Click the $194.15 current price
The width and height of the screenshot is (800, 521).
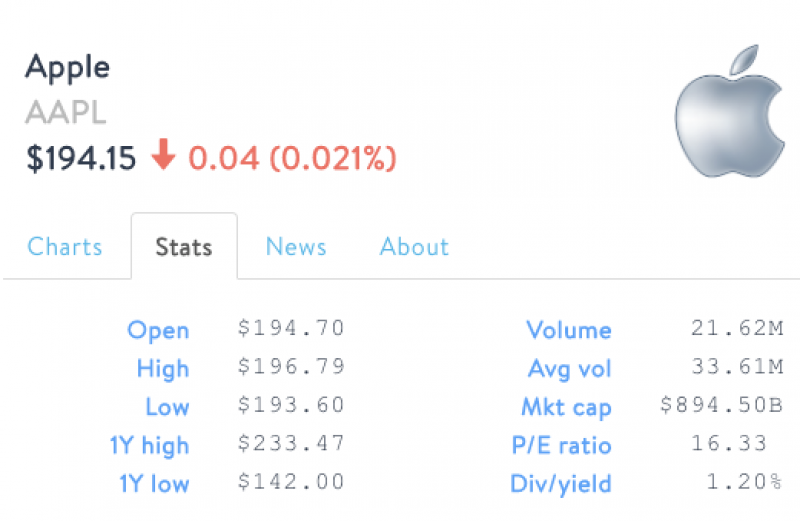[x=81, y=158]
